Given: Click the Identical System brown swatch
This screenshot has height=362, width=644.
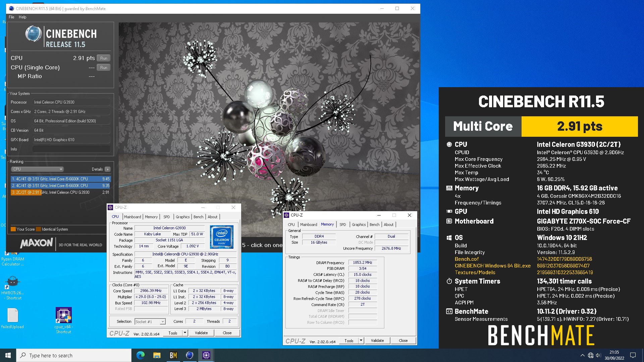Looking at the screenshot, I should [38, 229].
